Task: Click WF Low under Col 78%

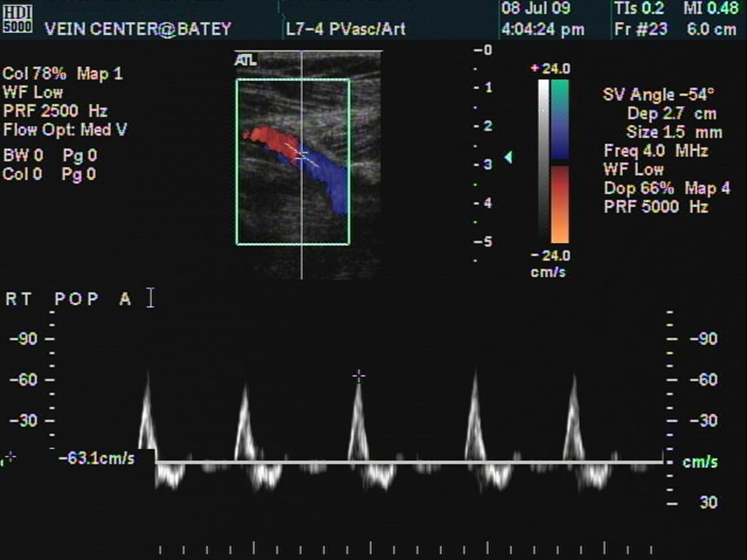Action: point(32,93)
